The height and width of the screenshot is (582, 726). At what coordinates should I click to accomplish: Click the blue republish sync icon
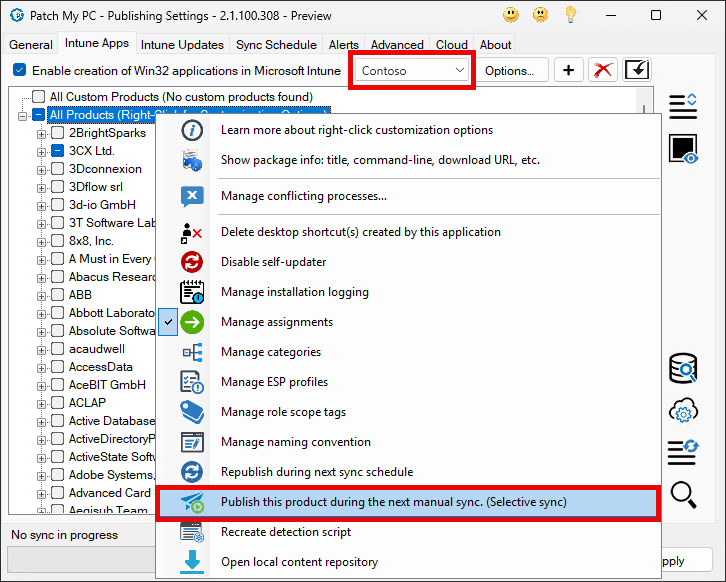coord(192,472)
